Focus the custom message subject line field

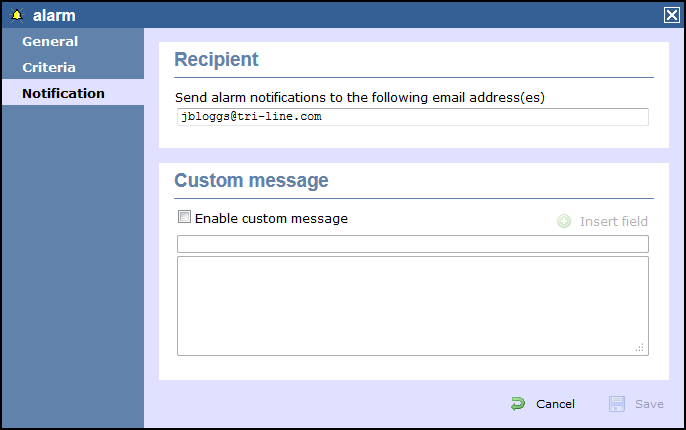[x=412, y=244]
